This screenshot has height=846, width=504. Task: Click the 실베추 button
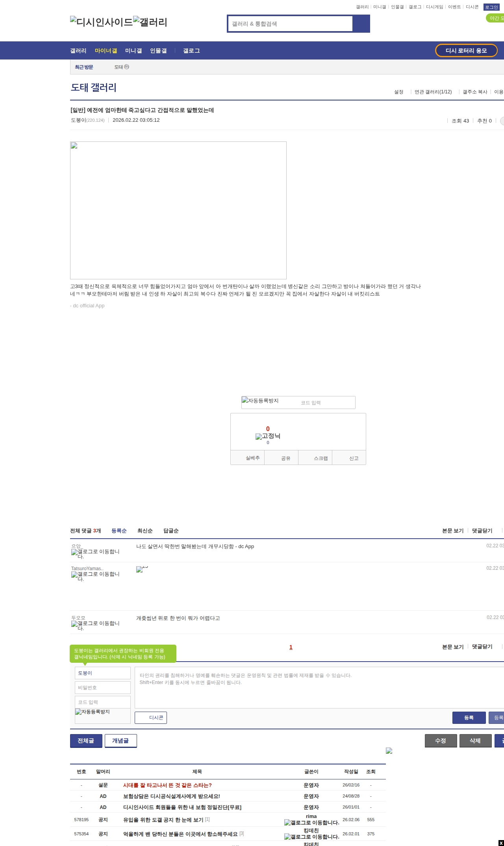click(248, 458)
